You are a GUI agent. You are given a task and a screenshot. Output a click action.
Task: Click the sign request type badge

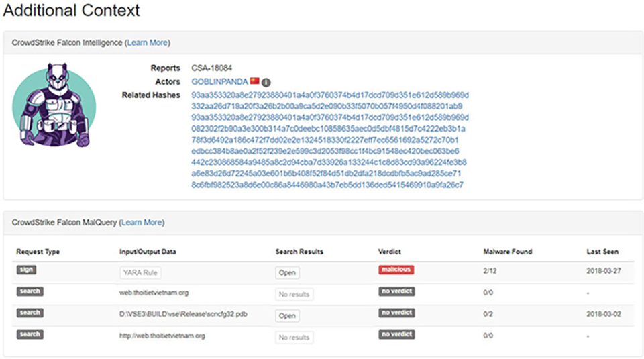[x=26, y=270]
